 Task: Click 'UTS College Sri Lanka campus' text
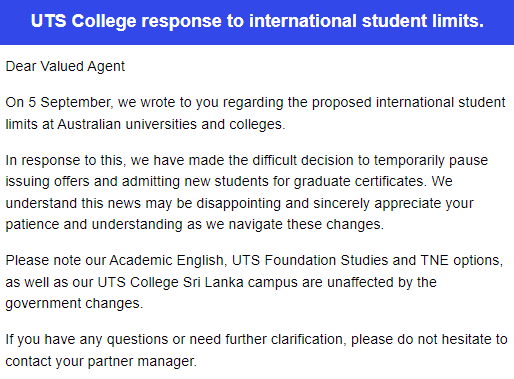point(197,282)
